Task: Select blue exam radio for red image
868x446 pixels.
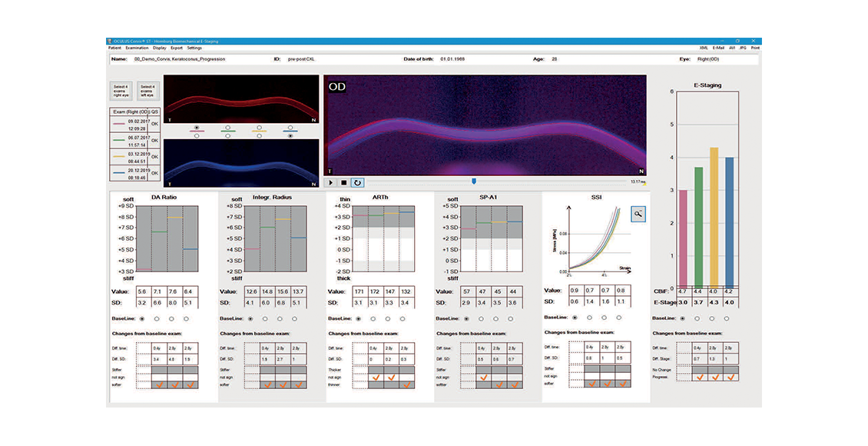Action: pos(290,128)
